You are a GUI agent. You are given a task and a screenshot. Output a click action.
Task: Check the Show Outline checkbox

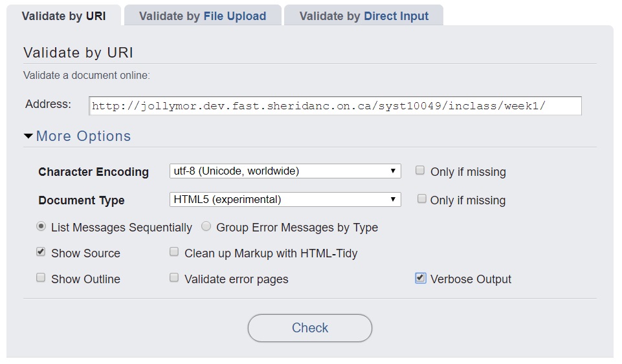[x=41, y=278]
